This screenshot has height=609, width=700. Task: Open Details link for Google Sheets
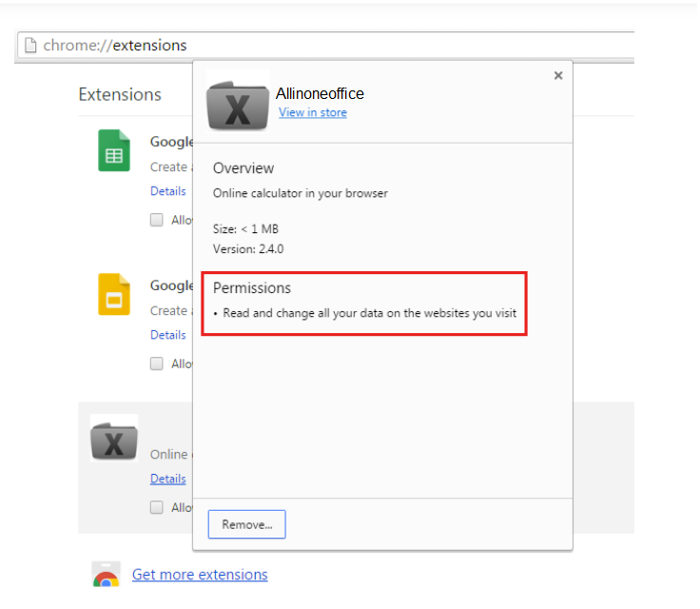coord(168,191)
